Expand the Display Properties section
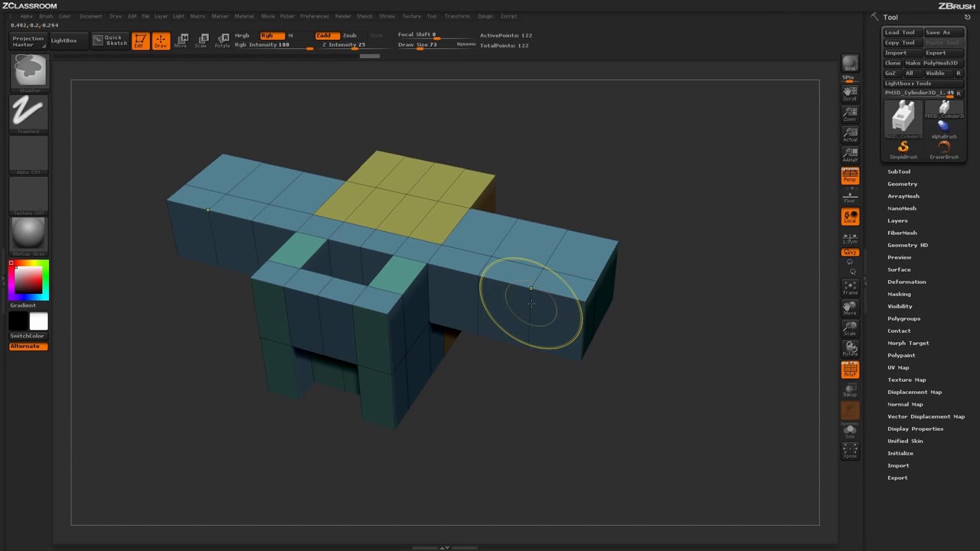This screenshot has width=980, height=551. [x=915, y=429]
